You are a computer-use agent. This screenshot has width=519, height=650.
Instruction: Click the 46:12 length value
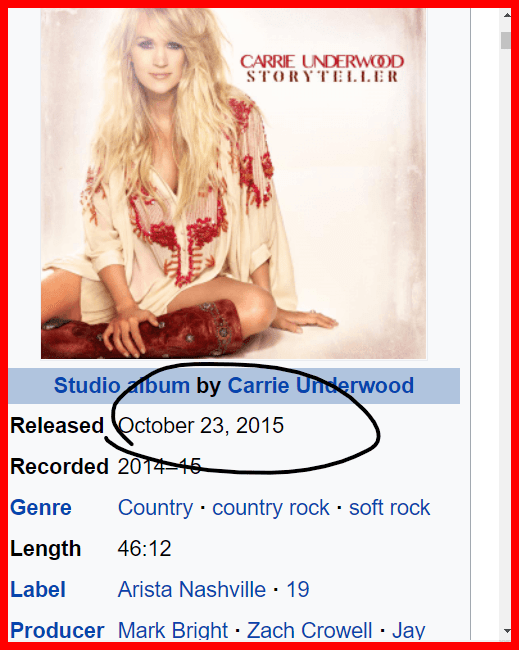144,548
